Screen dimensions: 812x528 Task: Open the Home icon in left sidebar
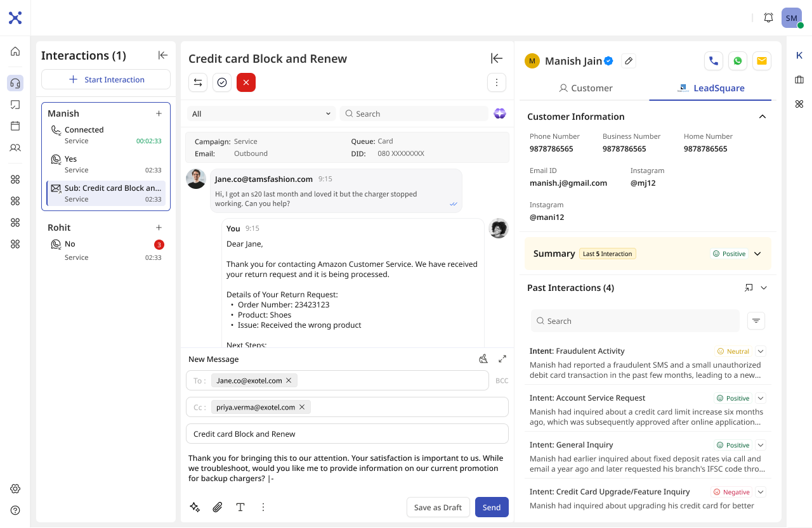coord(15,51)
